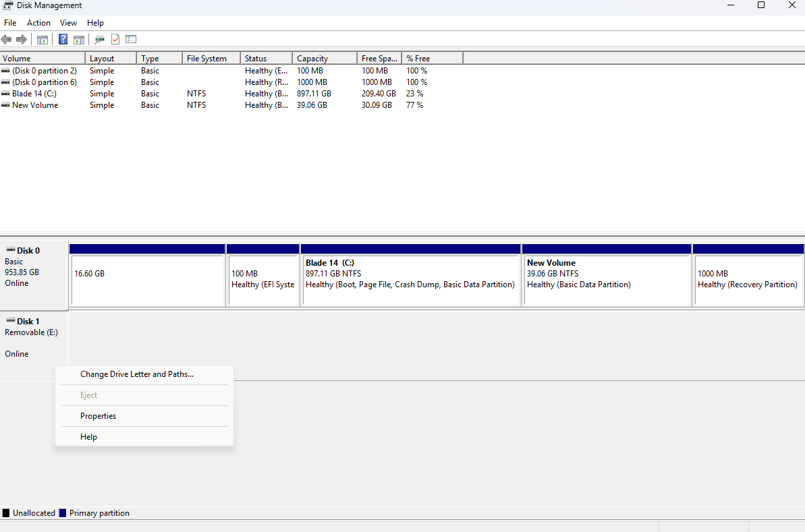
Task: Click the Forward navigation arrow icon
Action: [21, 38]
